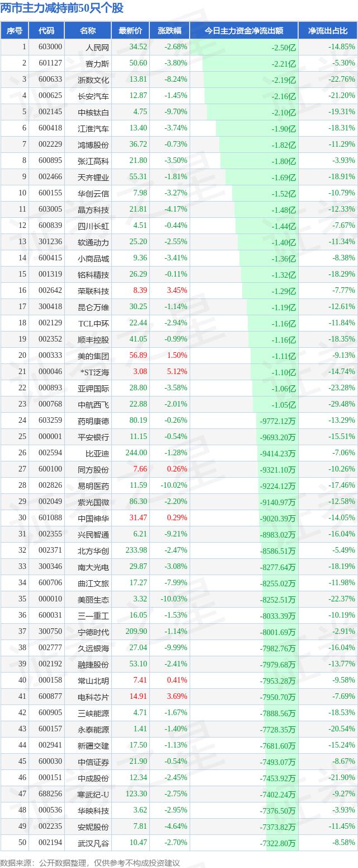Select the 北方华创 price 233.98
The image size is (358, 868).
136,550
